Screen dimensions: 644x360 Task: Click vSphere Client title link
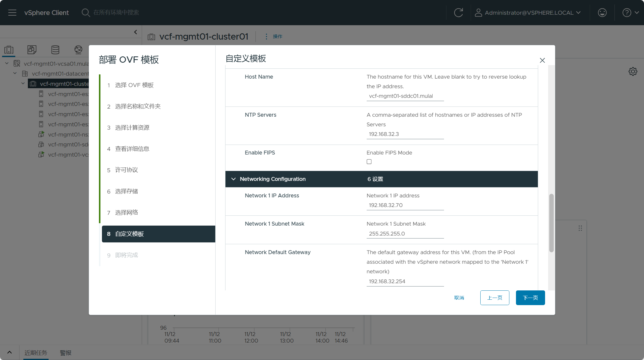(46, 13)
